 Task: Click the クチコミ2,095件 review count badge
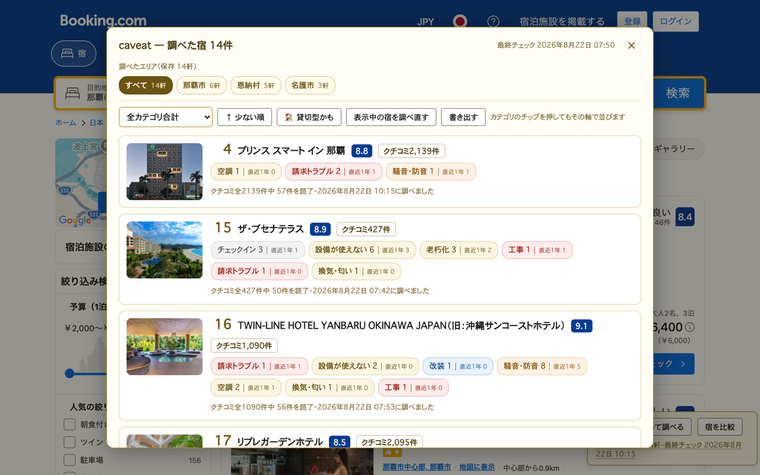[x=389, y=442]
